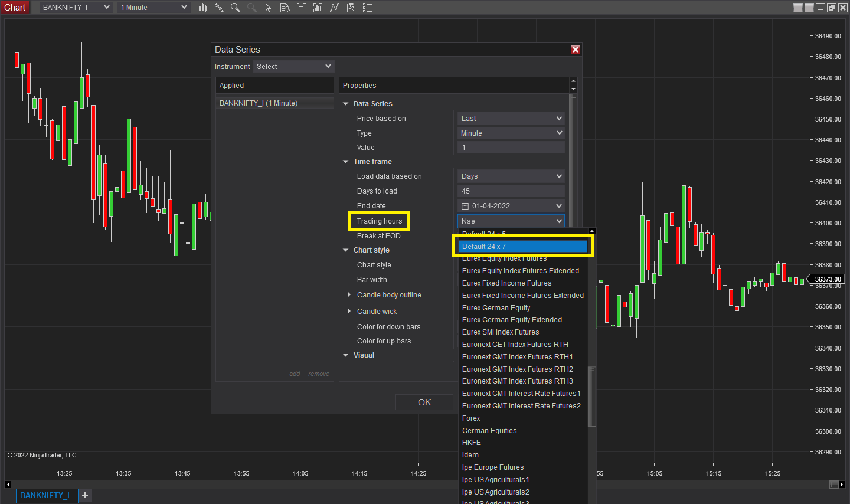Open the Strategies line-graph icon
Image resolution: width=850 pixels, height=504 pixels.
pyautogui.click(x=334, y=8)
